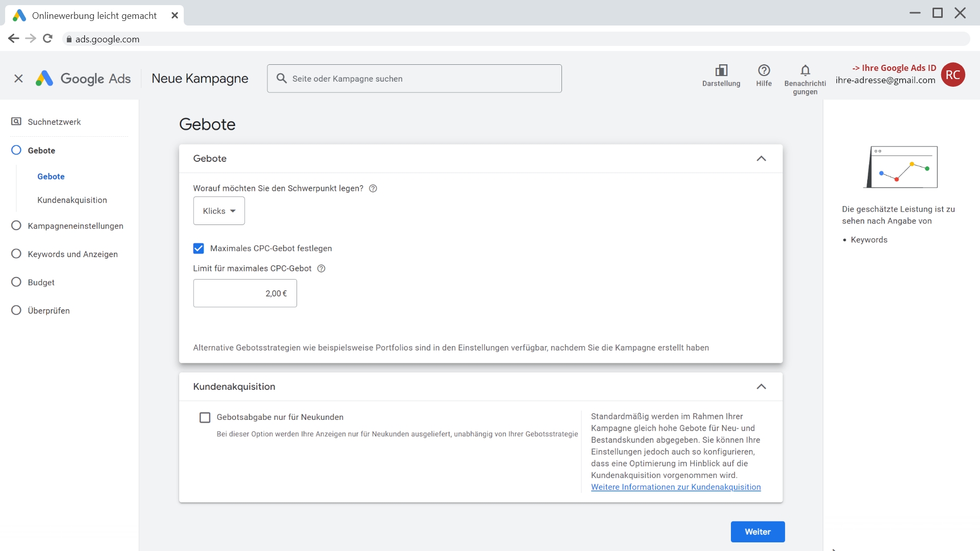Open the Benachrichtigungen bell icon

coord(805,70)
